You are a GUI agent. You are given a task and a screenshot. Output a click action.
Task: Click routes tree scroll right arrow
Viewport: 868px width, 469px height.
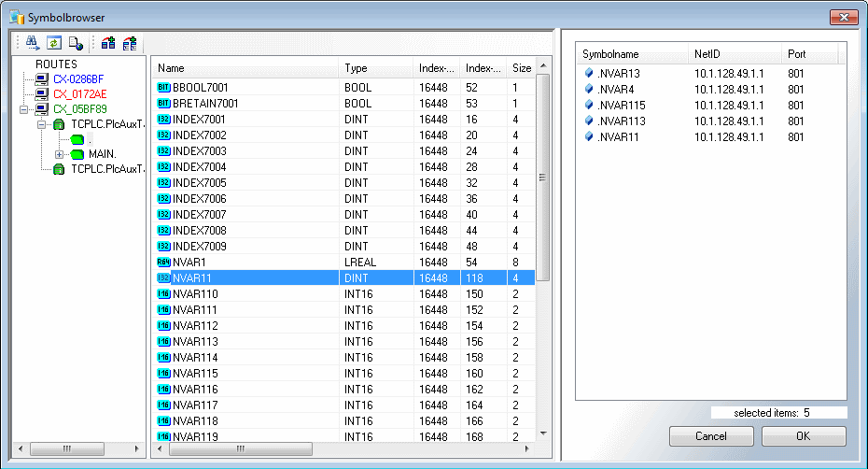coord(137,448)
